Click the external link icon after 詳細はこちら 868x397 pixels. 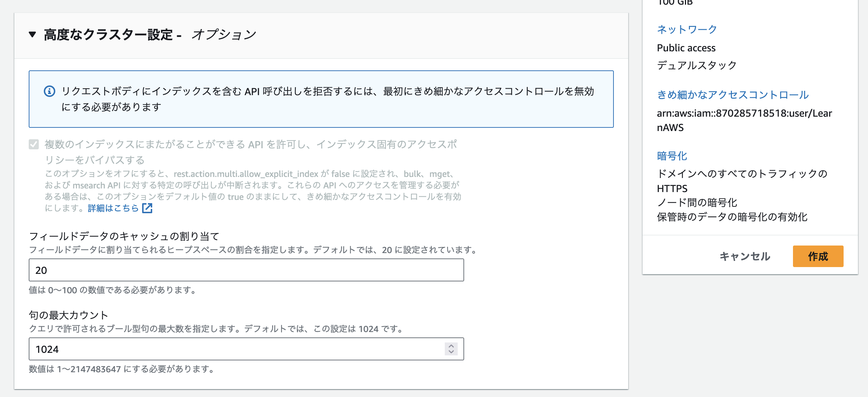[147, 208]
